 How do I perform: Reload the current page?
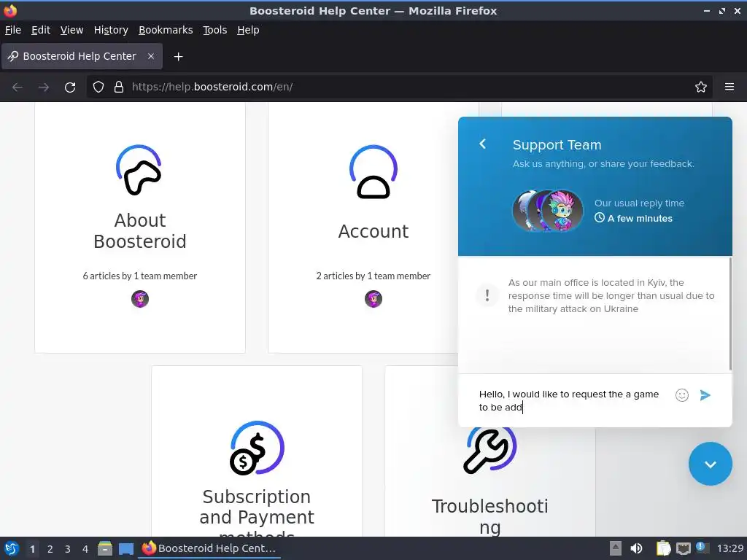point(70,87)
